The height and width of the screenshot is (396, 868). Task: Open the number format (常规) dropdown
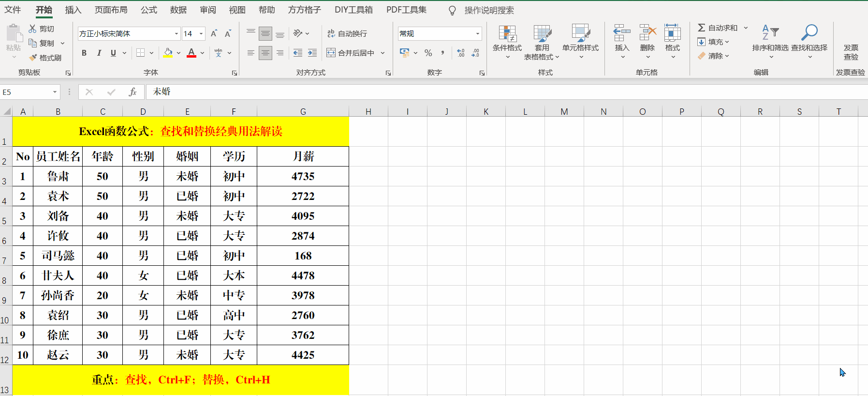click(x=478, y=33)
